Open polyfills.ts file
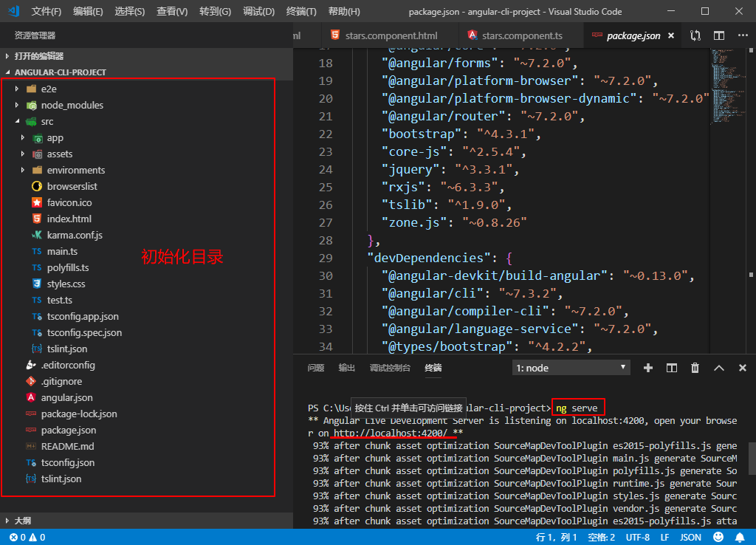The height and width of the screenshot is (545, 756). 67,267
